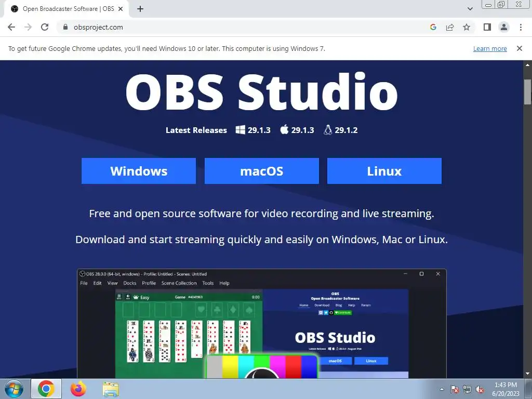Click the page scrollbar up arrow
Screen dimensions: 532x399
pos(528,64)
